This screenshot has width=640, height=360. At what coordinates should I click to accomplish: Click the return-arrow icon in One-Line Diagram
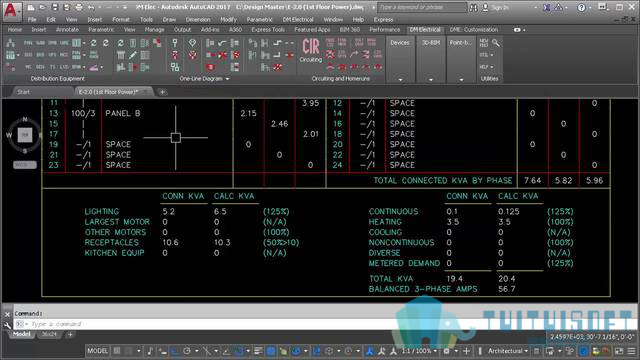click(x=222, y=43)
